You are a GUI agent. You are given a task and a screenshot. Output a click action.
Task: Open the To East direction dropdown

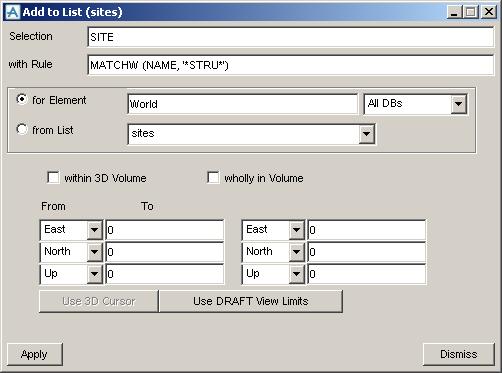[296, 230]
